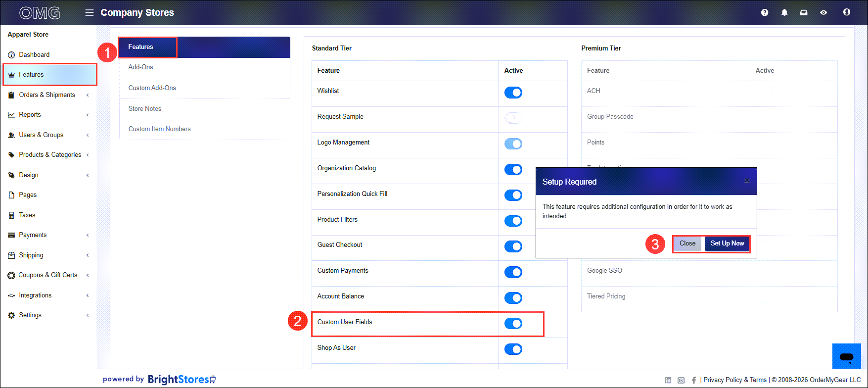Expand the Shipping submenu chevron
Image resolution: width=868 pixels, height=388 pixels.
pyautogui.click(x=88, y=255)
